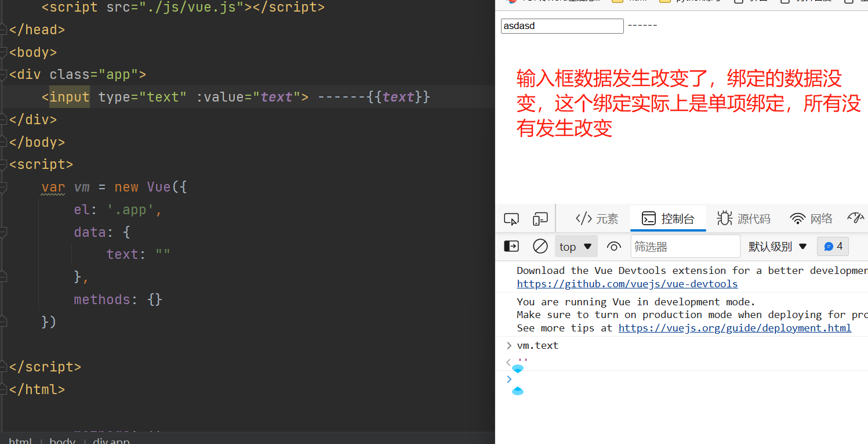Image resolution: width=868 pixels, height=444 pixels.
Task: Create a live expression with the eye icon
Action: coord(613,246)
